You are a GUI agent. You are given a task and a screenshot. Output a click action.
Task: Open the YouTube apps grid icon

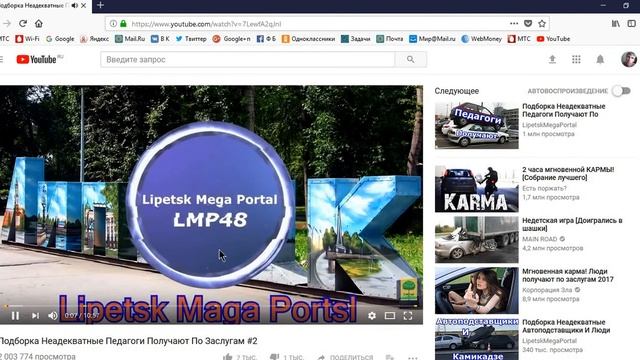point(576,60)
